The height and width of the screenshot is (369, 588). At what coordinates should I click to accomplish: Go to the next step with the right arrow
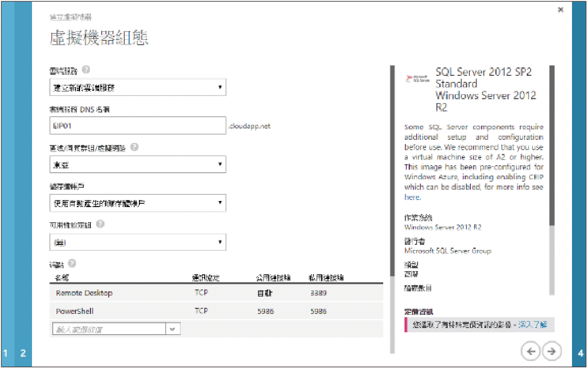pyautogui.click(x=552, y=351)
